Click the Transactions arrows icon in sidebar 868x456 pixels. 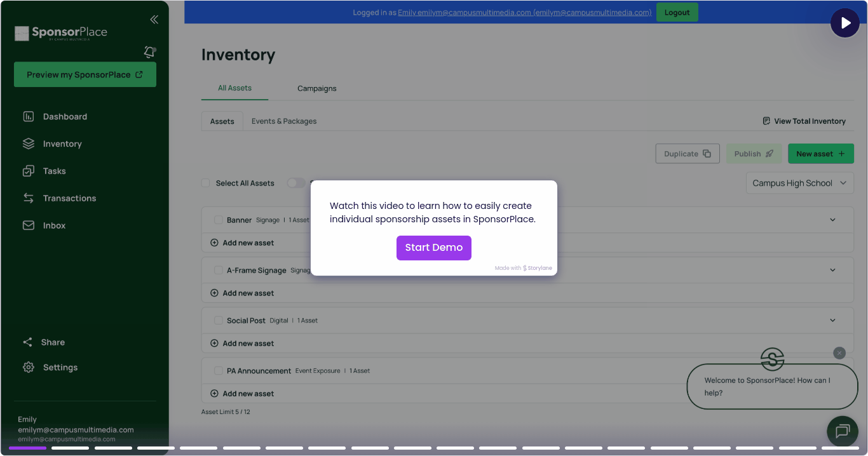tap(29, 198)
